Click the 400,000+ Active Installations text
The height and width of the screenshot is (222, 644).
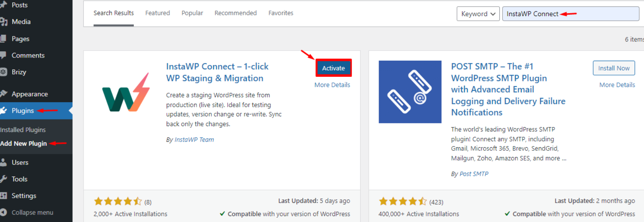tap(419, 214)
